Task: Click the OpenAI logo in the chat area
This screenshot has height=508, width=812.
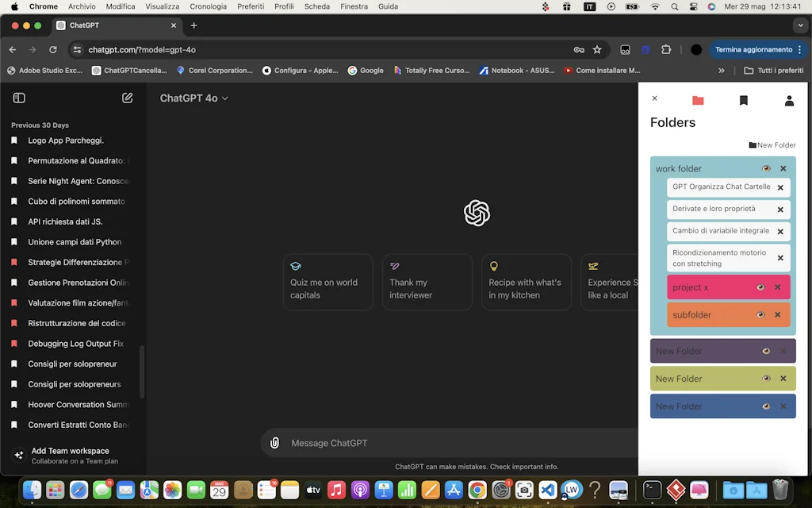Action: [x=477, y=213]
